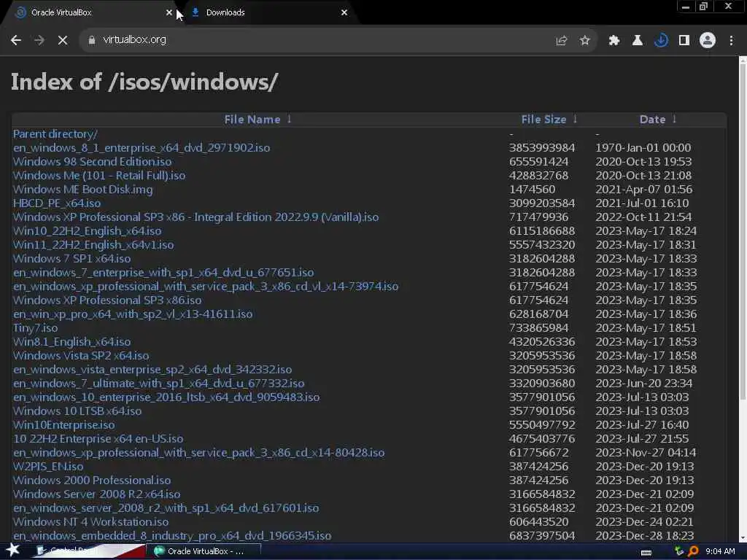Go back with the browser back arrow
747x560 pixels.
pos(16,40)
